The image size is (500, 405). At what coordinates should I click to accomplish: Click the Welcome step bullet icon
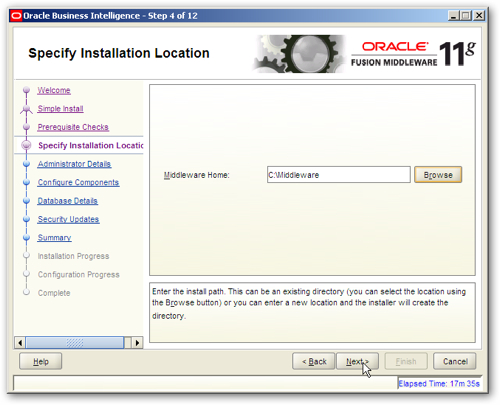26,90
